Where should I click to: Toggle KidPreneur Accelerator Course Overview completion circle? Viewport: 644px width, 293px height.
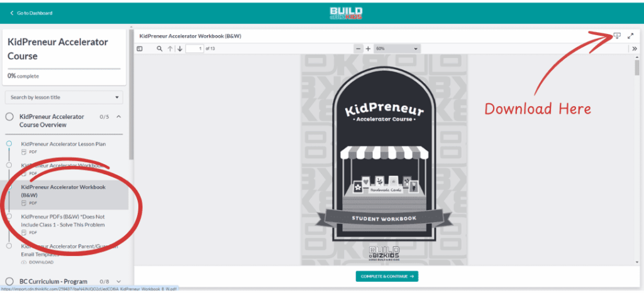pyautogui.click(x=10, y=117)
